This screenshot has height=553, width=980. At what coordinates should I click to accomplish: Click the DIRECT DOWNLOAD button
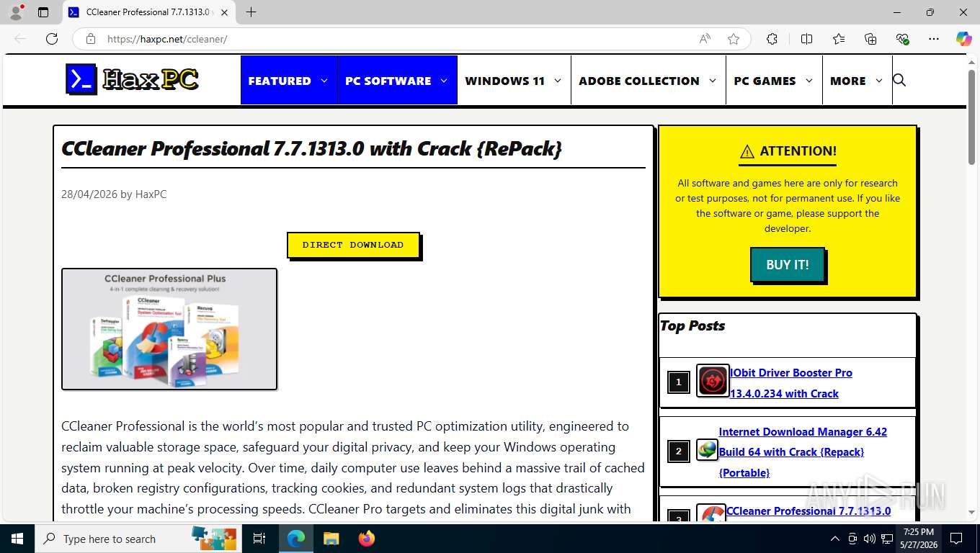[353, 245]
